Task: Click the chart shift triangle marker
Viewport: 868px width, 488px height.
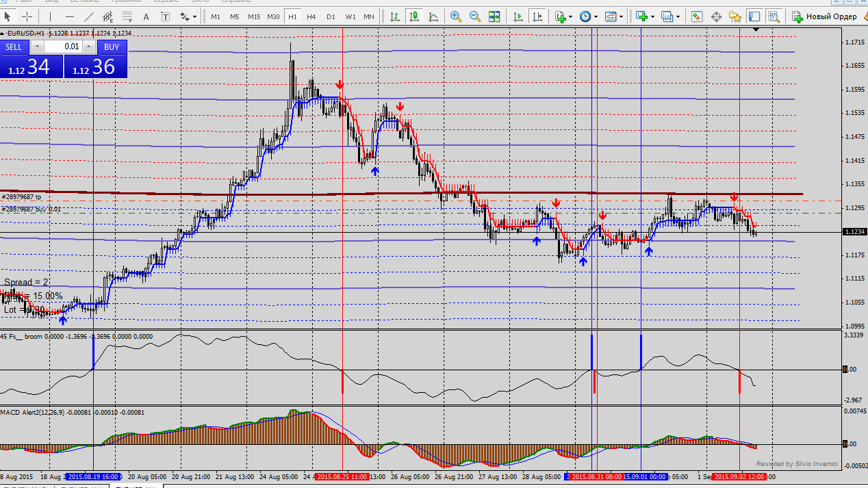Action: click(756, 30)
